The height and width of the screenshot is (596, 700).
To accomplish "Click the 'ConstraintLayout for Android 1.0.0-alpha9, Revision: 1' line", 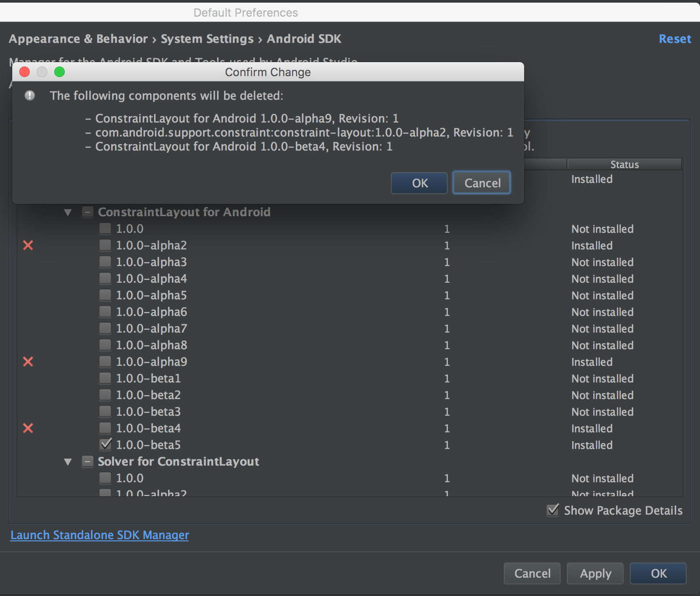I will click(x=247, y=119).
